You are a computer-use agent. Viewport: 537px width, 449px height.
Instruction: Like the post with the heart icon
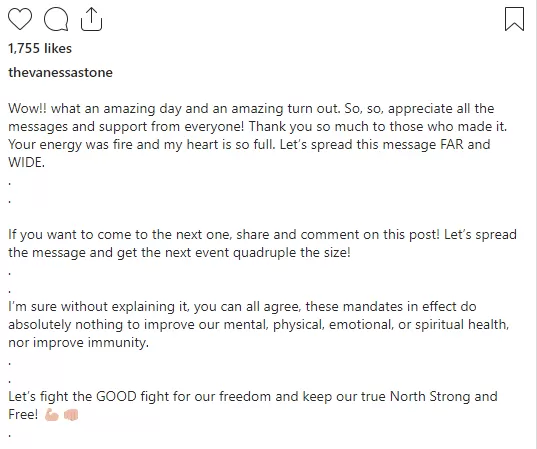(20, 19)
